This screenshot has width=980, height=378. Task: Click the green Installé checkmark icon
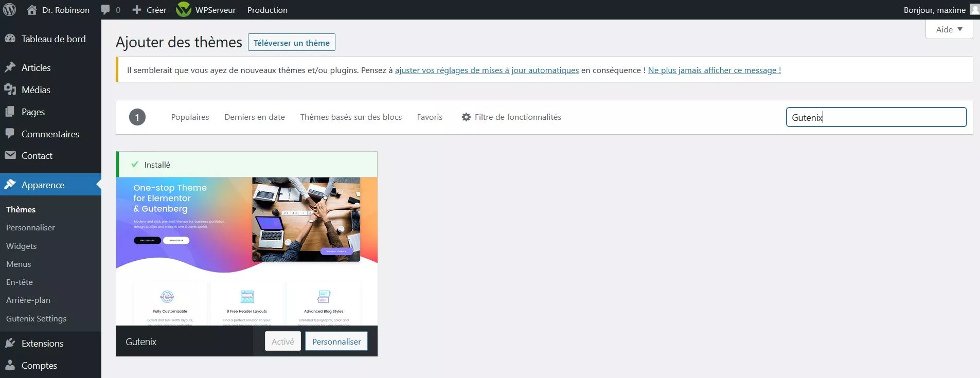[x=135, y=165]
